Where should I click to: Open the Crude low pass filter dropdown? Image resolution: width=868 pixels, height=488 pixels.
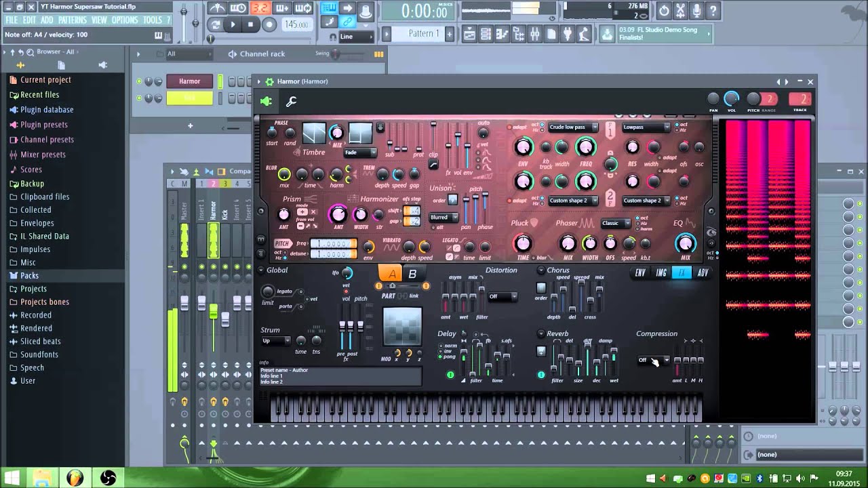[573, 127]
